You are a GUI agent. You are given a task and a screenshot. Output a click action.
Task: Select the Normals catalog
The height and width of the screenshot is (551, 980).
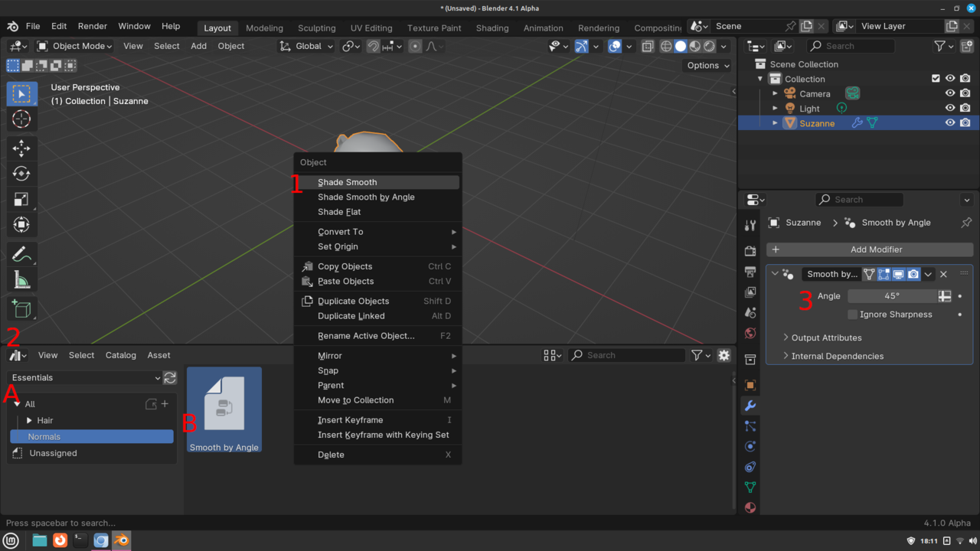tap(92, 436)
